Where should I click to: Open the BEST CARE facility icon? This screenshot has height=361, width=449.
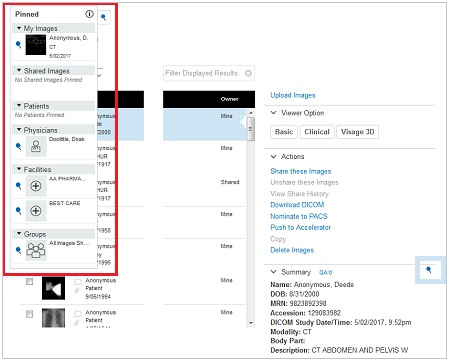36,211
